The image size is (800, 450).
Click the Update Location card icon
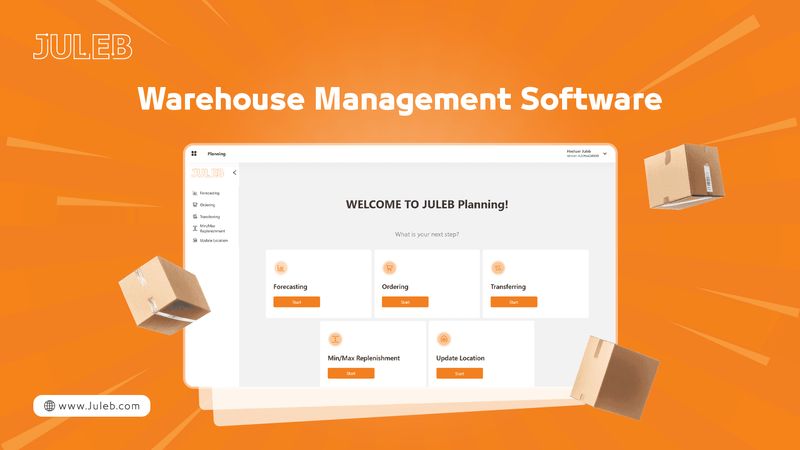coord(443,338)
